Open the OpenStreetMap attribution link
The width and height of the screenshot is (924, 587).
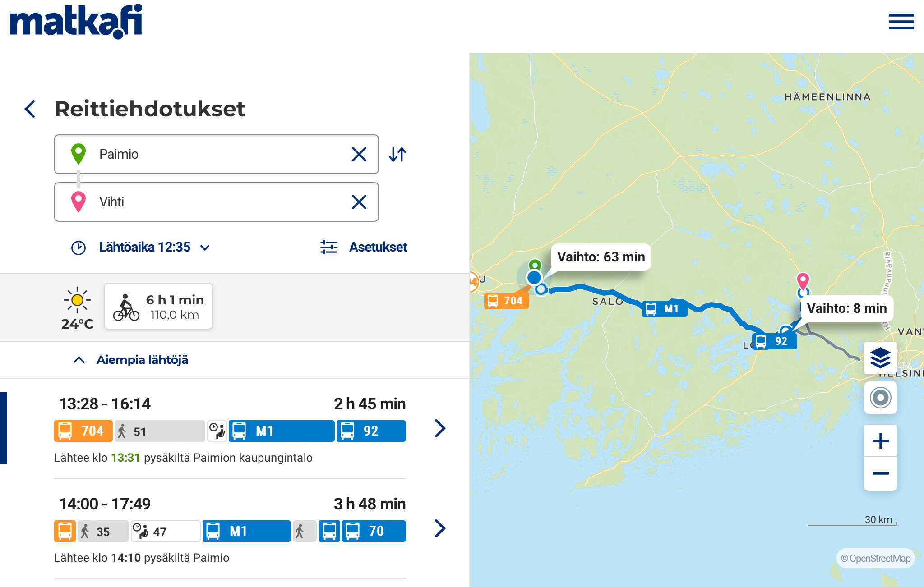click(x=875, y=558)
